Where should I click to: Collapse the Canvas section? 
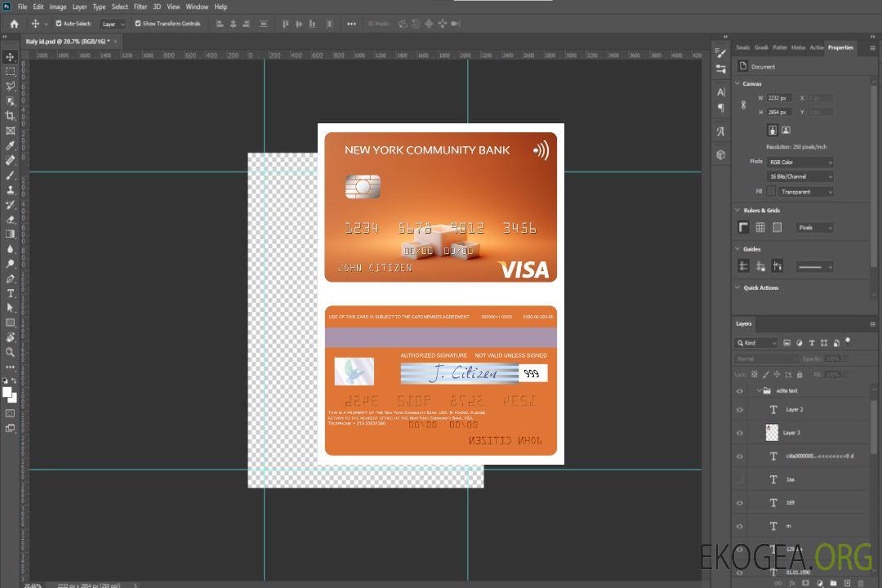click(738, 83)
